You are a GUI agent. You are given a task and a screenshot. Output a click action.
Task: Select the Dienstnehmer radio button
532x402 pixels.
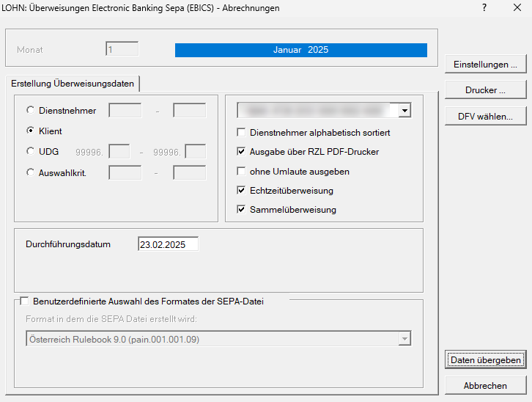click(31, 111)
